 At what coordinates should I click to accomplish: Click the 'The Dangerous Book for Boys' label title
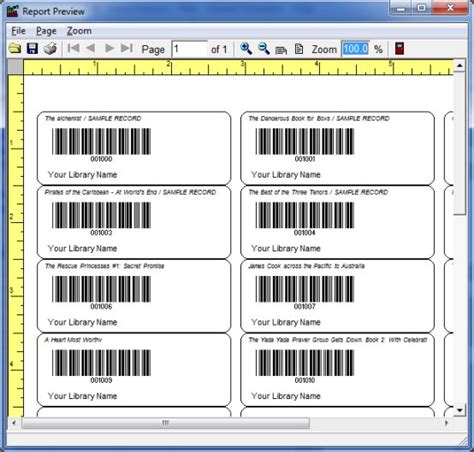coord(319,118)
